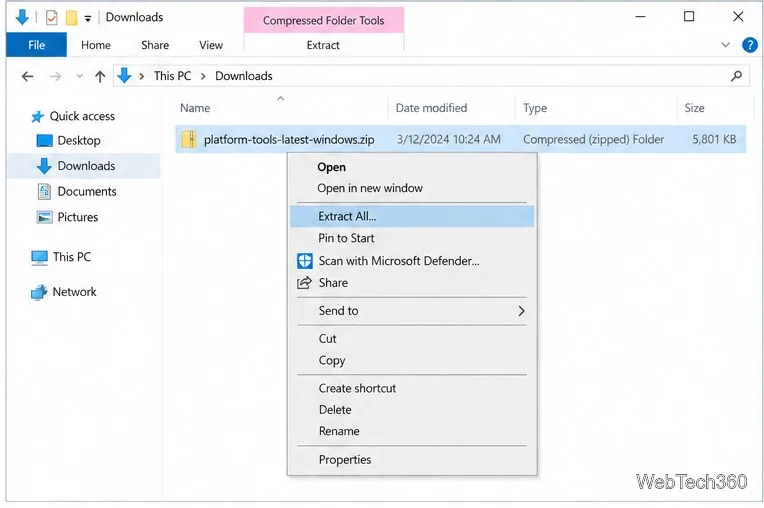Choose Copy in the context menu

pos(412,360)
